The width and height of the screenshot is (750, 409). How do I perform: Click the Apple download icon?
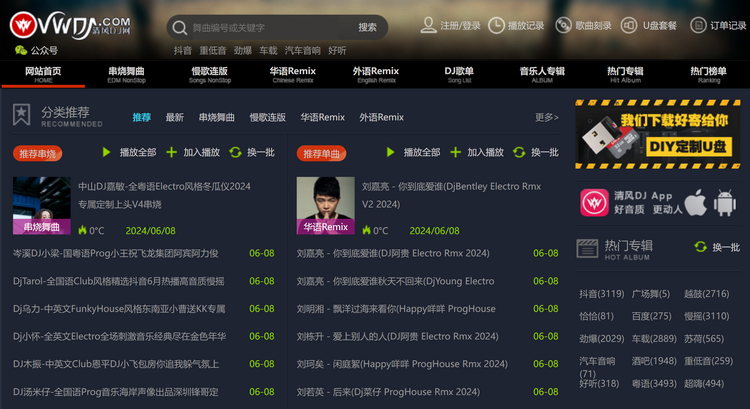[695, 203]
